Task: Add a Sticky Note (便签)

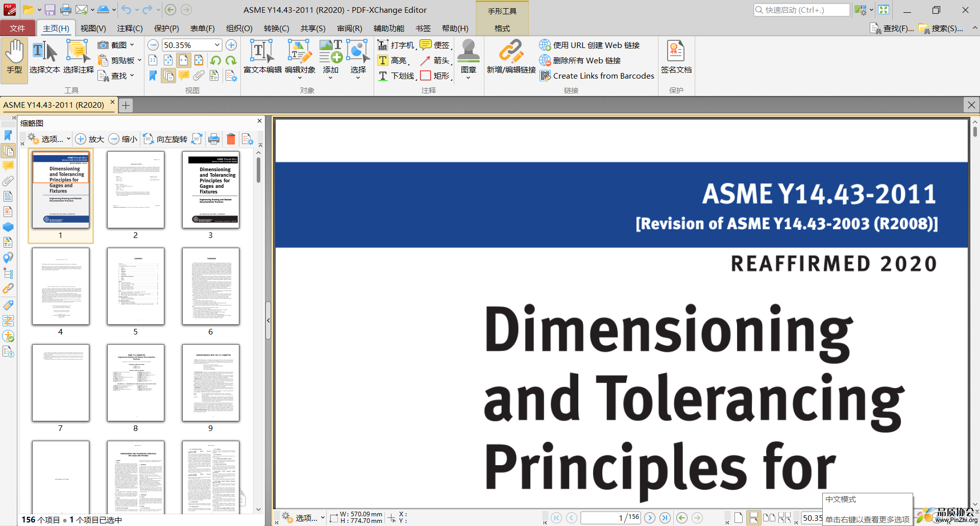Action: tap(435, 45)
